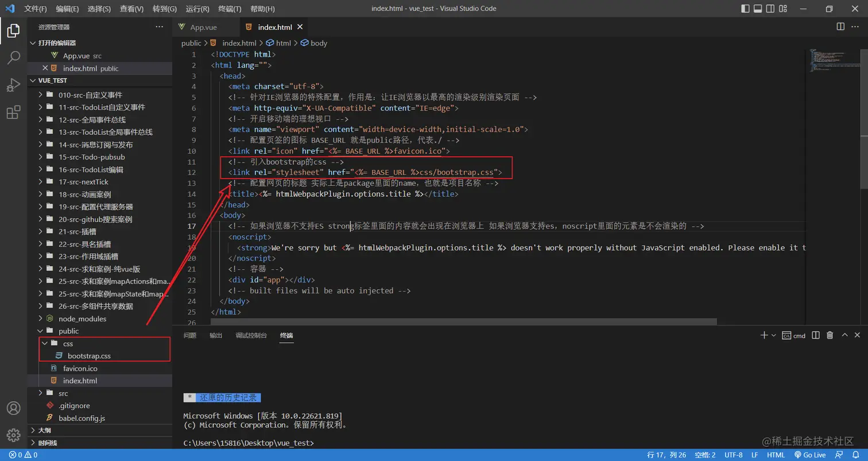Open the 选择(S) menu
This screenshot has height=461, width=868.
99,9
